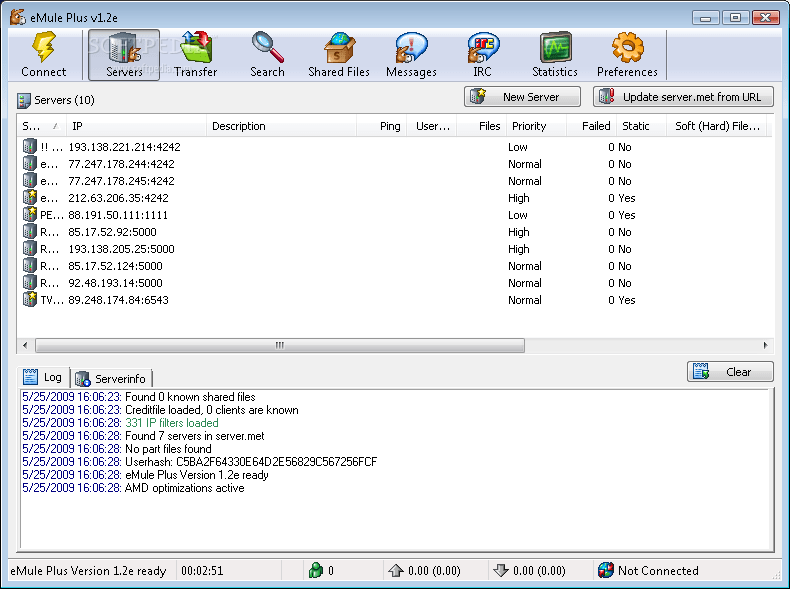The height and width of the screenshot is (589, 790).
Task: Click server icon for 85.17.52.124:5000
Action: point(30,266)
